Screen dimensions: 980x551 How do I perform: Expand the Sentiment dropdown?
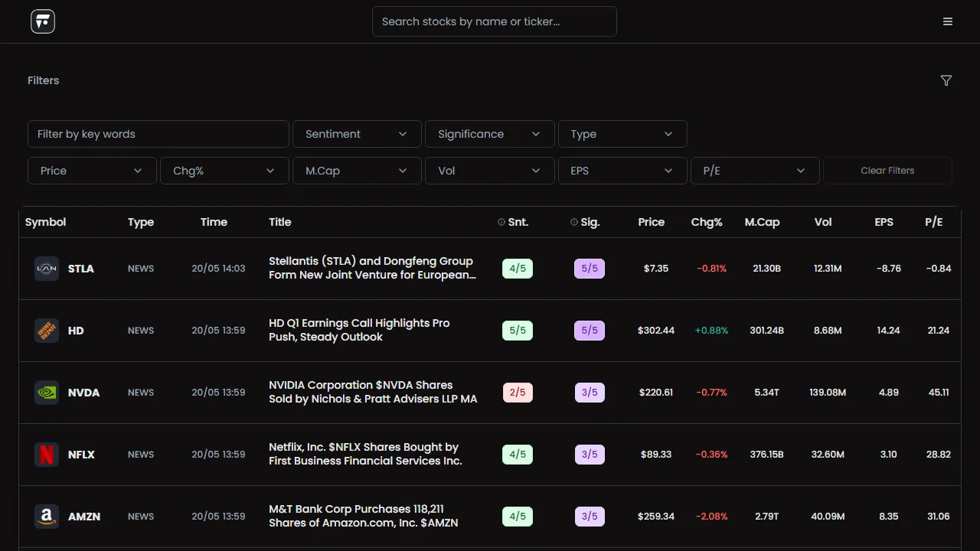[357, 134]
